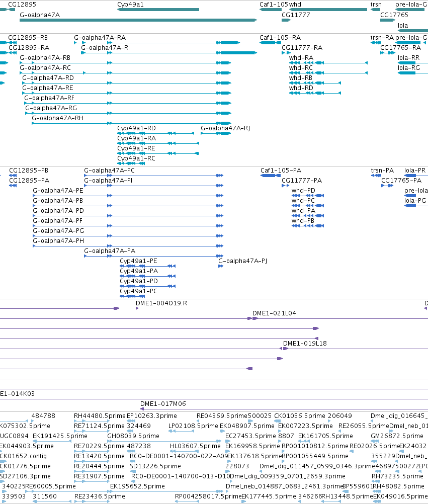
Task: Select SD13226.5prime EST label
Action: tap(155, 466)
